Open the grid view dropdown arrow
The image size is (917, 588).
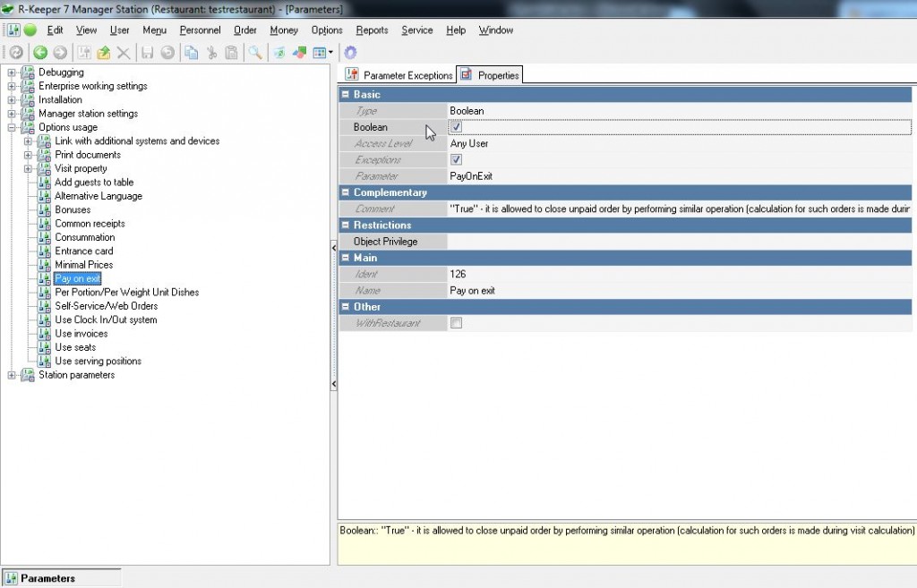(x=331, y=53)
